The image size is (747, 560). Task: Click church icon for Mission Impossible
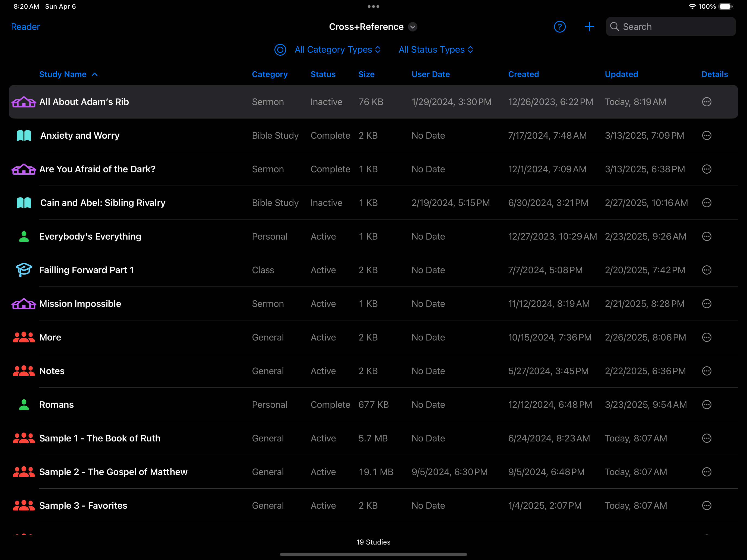(24, 304)
